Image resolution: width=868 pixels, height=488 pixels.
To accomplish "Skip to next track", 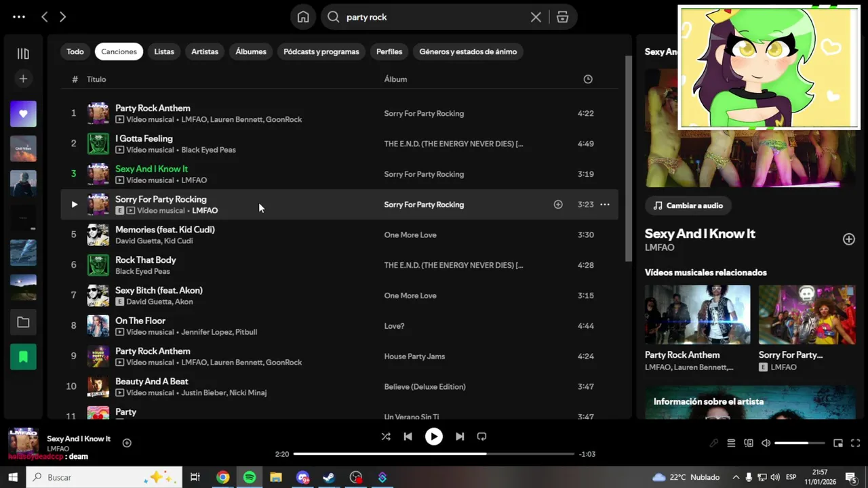I will tap(460, 436).
